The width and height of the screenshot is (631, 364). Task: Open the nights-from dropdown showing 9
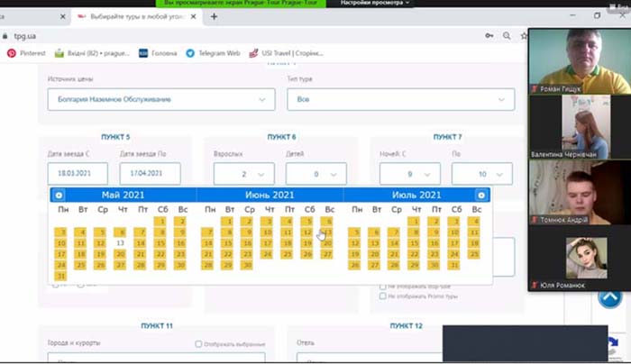[409, 174]
